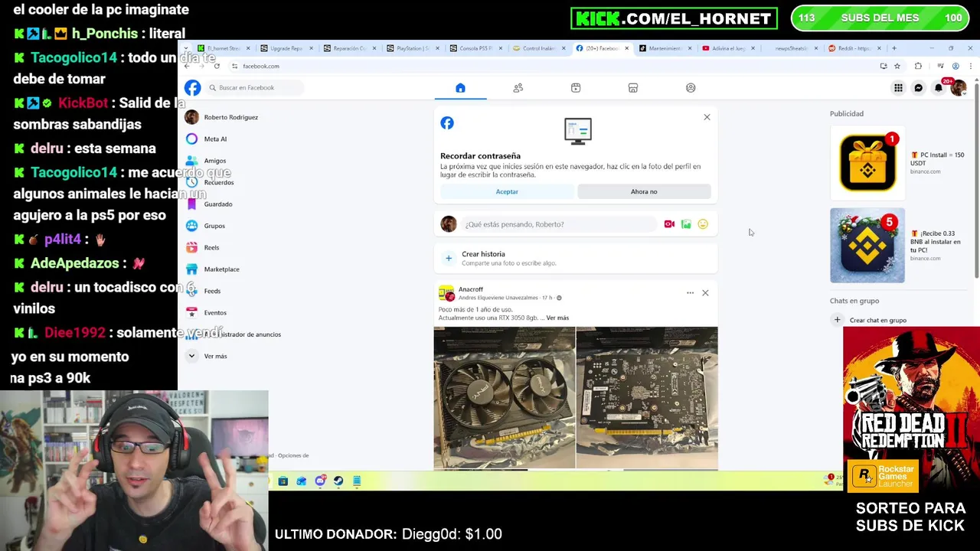
Task: Switch to the Consola PS5 tab
Action: [475, 48]
